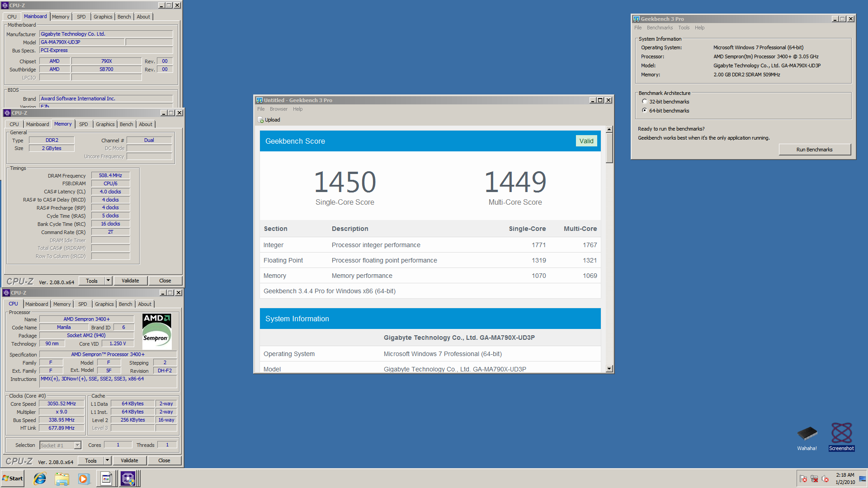Click results scrollbar up arrow
The image size is (868, 488).
[609, 129]
